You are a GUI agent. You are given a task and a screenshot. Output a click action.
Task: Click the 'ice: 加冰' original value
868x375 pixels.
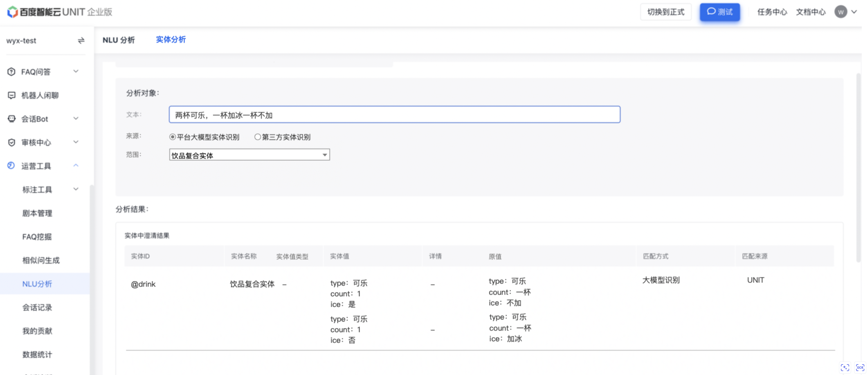coord(506,339)
